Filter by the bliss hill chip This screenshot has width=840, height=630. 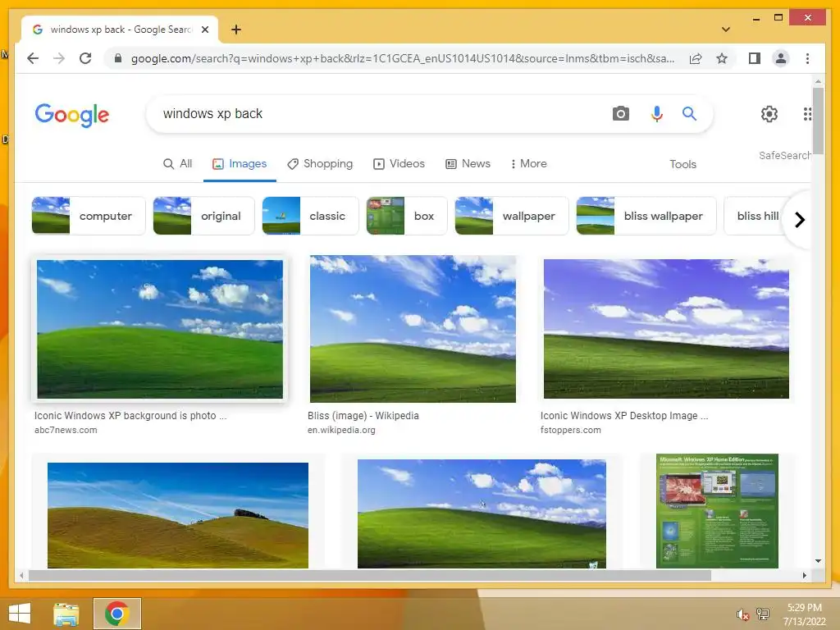757,216
